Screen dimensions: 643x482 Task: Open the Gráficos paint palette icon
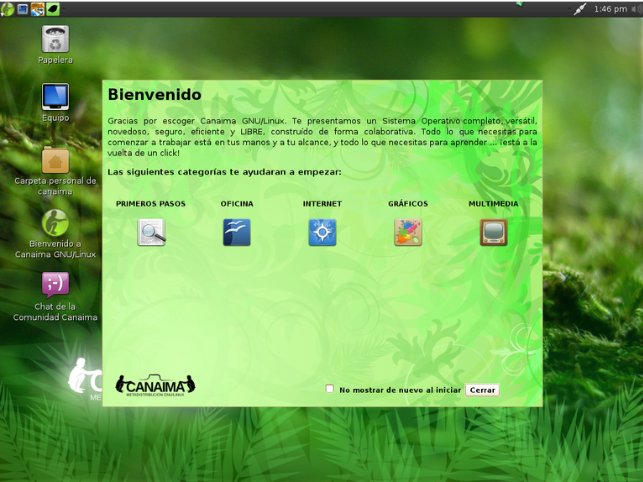point(408,232)
